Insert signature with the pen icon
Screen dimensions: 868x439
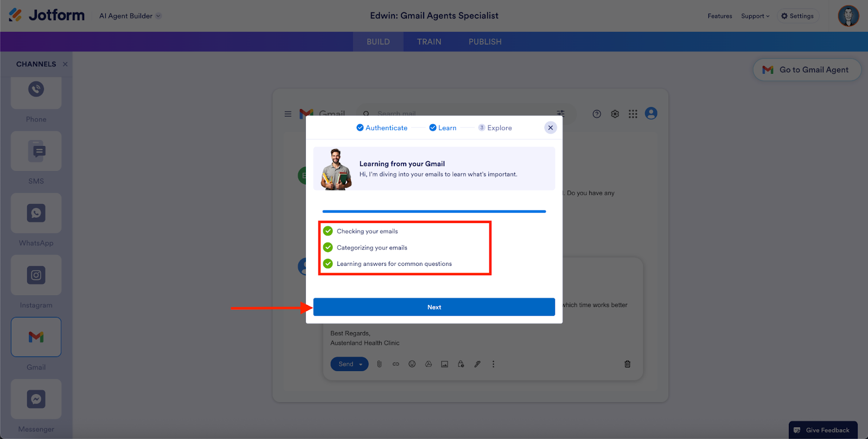(477, 364)
